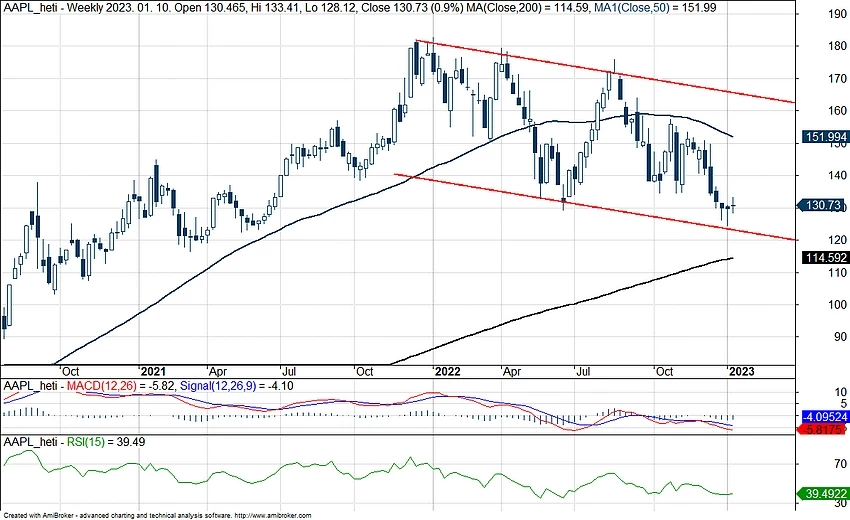Click the 'Signal(12,26,9) = -4.10' label
Viewport: 850px width, 520px height.
pyautogui.click(x=236, y=386)
